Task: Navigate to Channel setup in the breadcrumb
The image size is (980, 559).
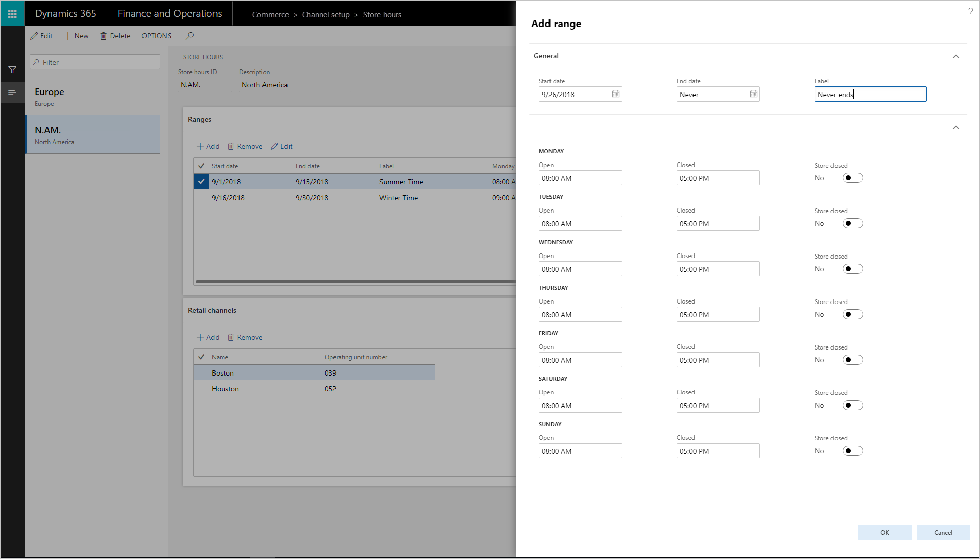Action: (325, 14)
